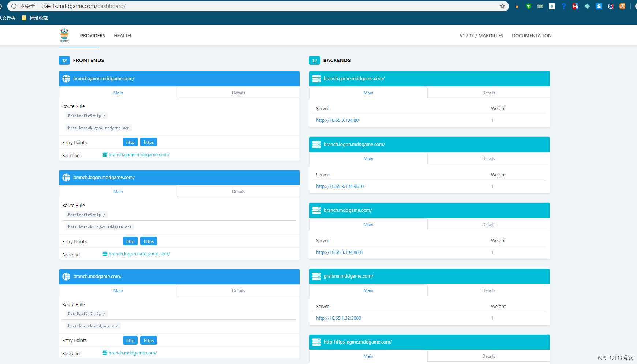Select Details tab of branch.game.mddgame.com frontend
This screenshot has height=364, width=637.
click(x=238, y=93)
